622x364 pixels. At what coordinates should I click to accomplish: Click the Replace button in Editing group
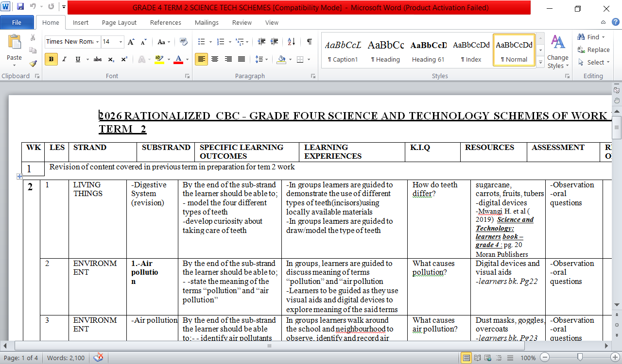(x=593, y=50)
